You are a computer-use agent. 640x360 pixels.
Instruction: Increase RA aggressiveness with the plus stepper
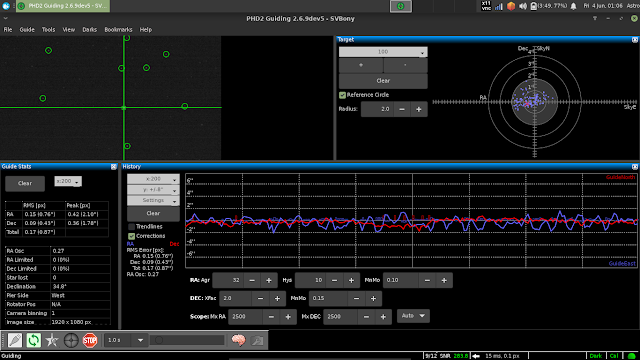(269, 280)
